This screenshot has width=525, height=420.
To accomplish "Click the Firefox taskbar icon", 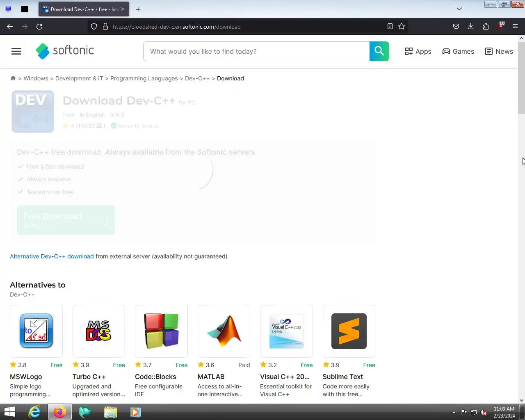I will point(60,412).
